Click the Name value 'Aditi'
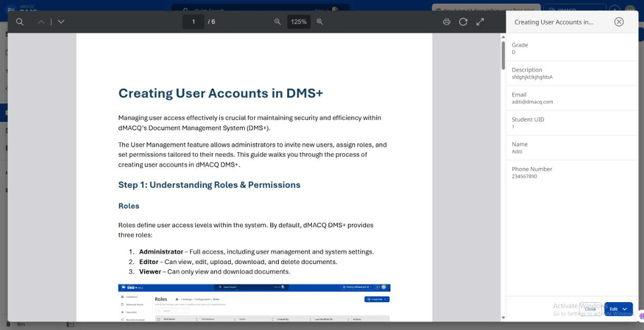Image resolution: width=644 pixels, height=330 pixels. click(517, 152)
